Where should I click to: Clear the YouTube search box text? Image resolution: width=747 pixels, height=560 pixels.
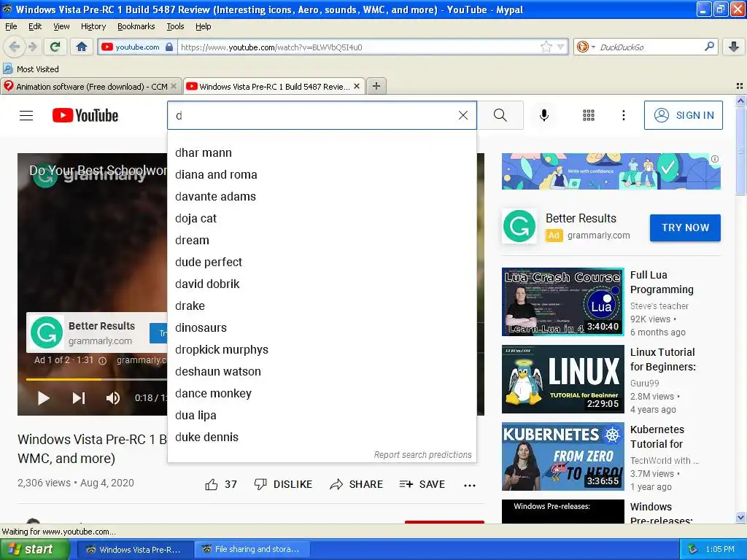pos(463,115)
